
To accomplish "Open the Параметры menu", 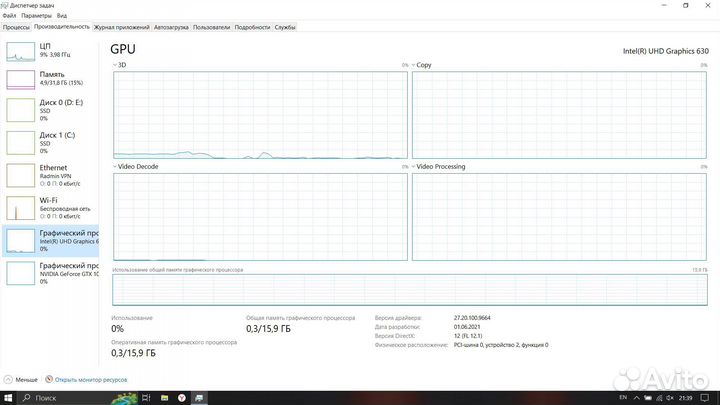I will (x=36, y=16).
